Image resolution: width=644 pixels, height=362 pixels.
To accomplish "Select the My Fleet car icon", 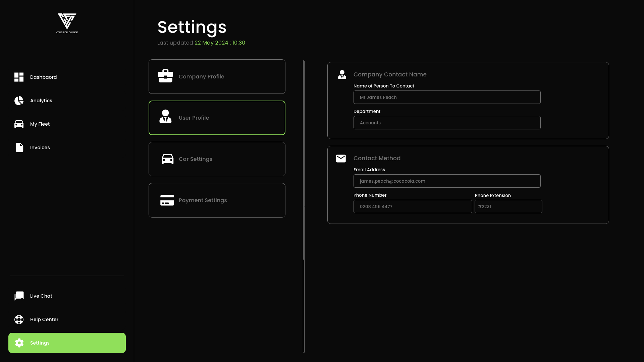I will click(19, 124).
